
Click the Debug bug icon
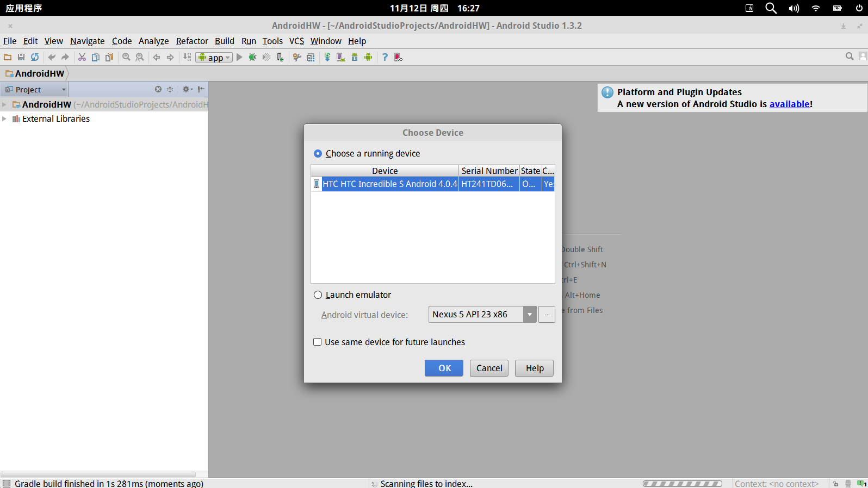pyautogui.click(x=253, y=57)
